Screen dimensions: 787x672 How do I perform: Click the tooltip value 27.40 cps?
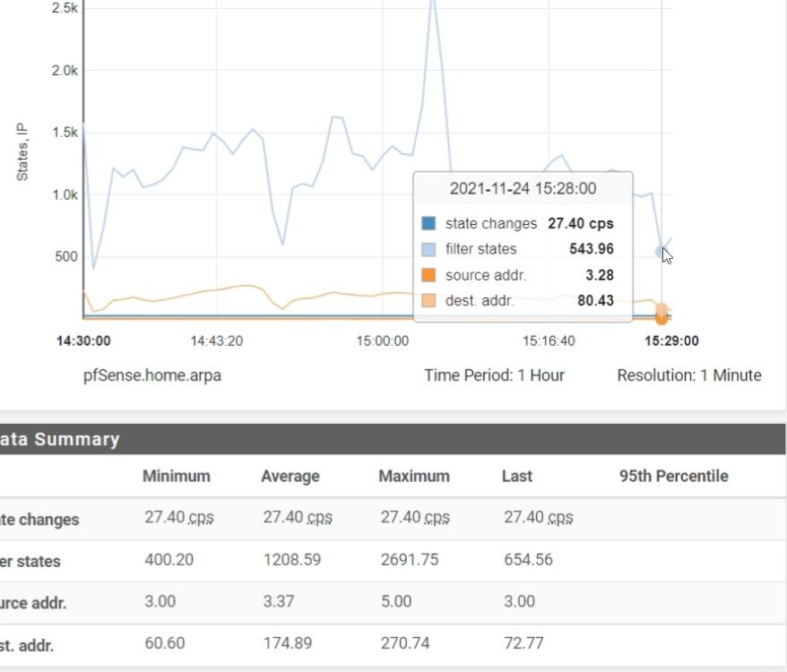tap(581, 223)
